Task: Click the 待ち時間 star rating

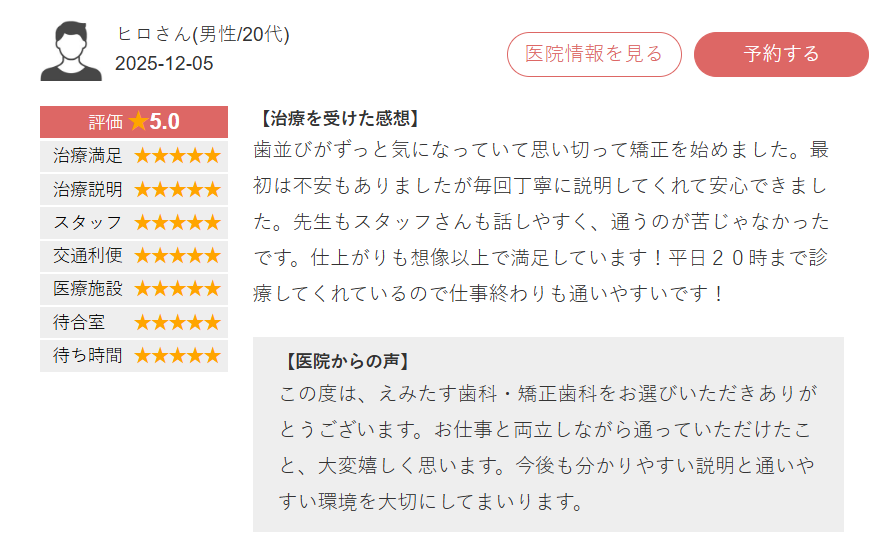Action: point(177,355)
